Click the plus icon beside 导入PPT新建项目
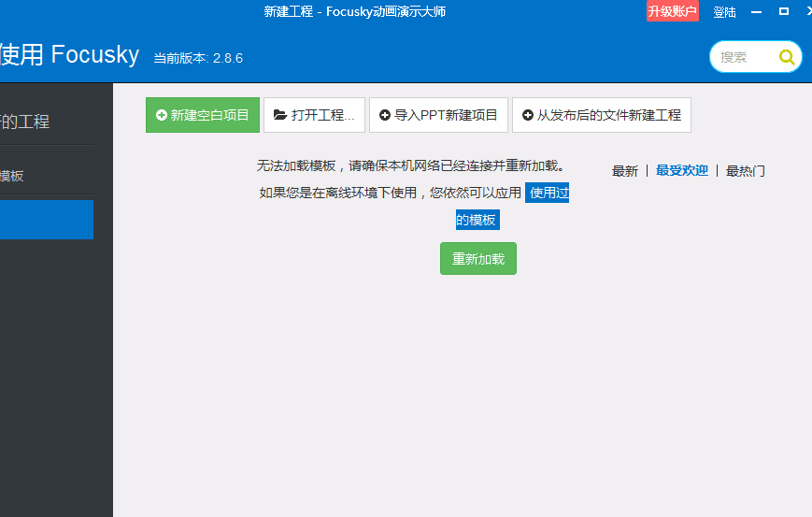Screen dimensions: 812x517 pos(384,115)
